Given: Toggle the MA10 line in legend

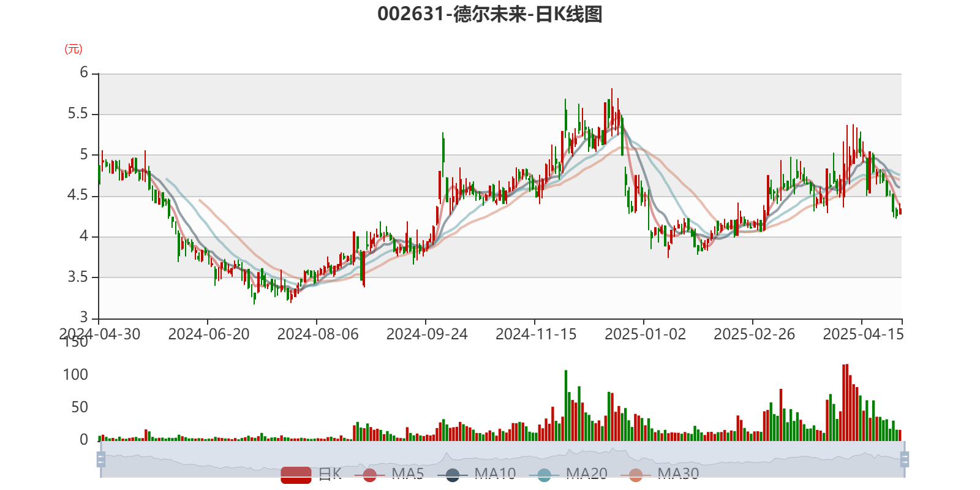Looking at the screenshot, I should [477, 474].
